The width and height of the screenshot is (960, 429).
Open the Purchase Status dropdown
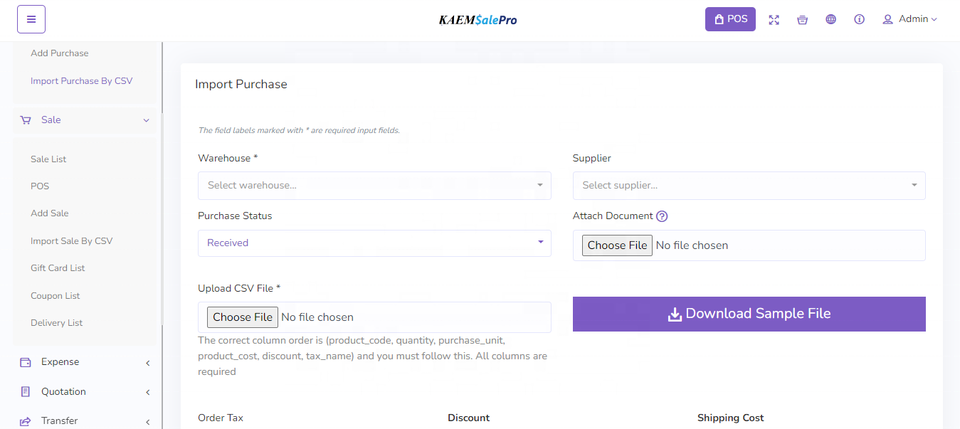[x=374, y=242]
